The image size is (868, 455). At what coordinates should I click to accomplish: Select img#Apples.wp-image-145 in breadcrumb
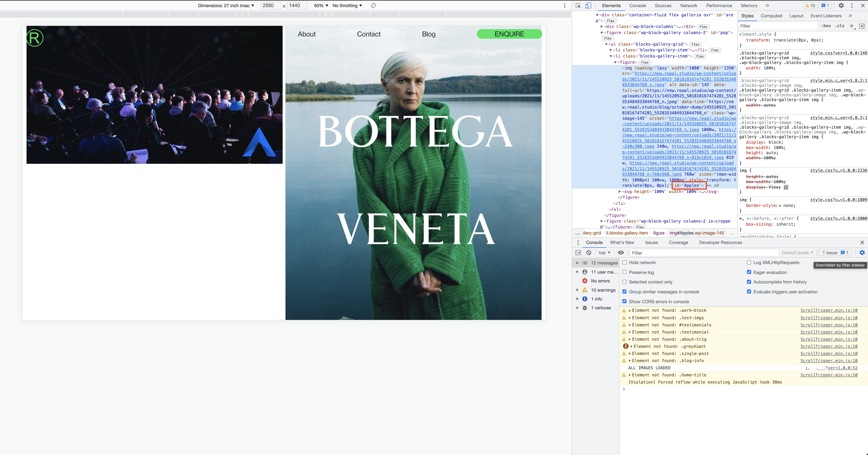[696, 233]
